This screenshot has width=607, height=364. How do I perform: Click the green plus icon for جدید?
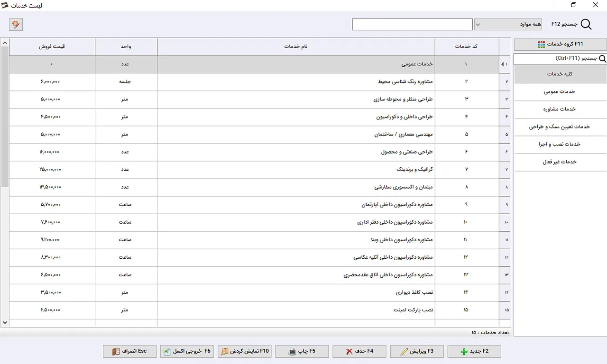point(464,352)
